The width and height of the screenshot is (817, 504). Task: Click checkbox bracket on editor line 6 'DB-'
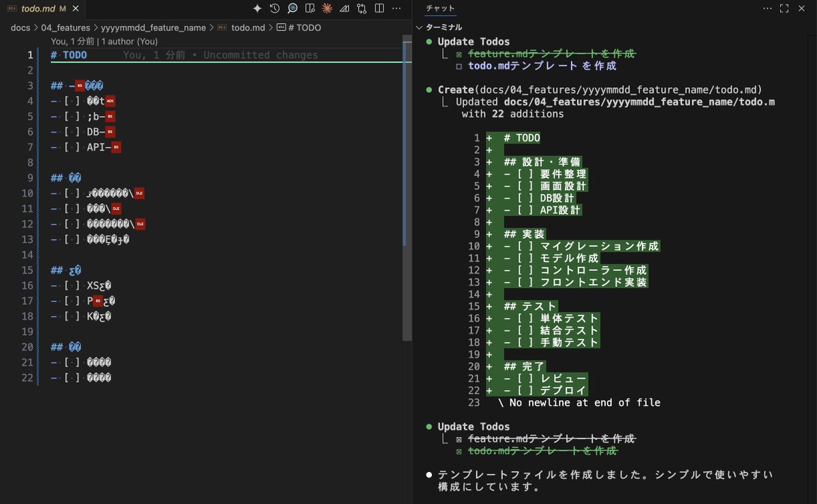click(x=72, y=131)
